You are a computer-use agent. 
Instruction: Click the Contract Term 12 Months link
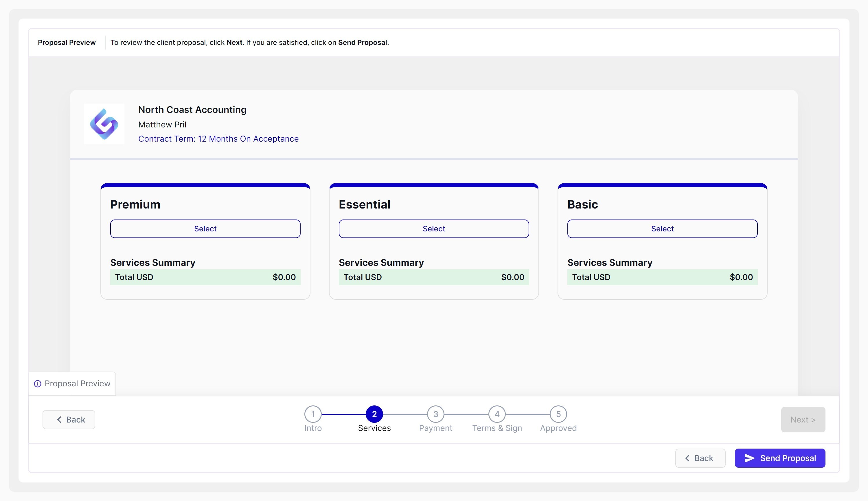pos(218,139)
